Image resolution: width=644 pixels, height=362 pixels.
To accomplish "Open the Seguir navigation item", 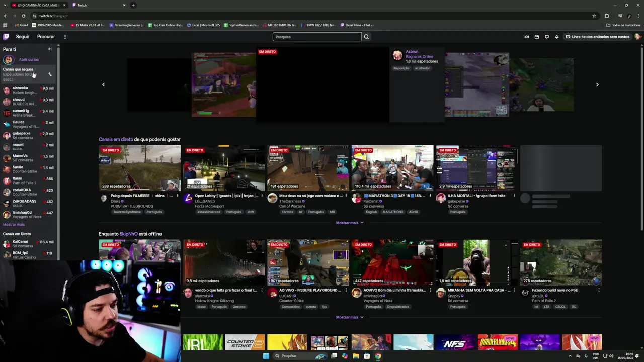I will pyautogui.click(x=23, y=37).
